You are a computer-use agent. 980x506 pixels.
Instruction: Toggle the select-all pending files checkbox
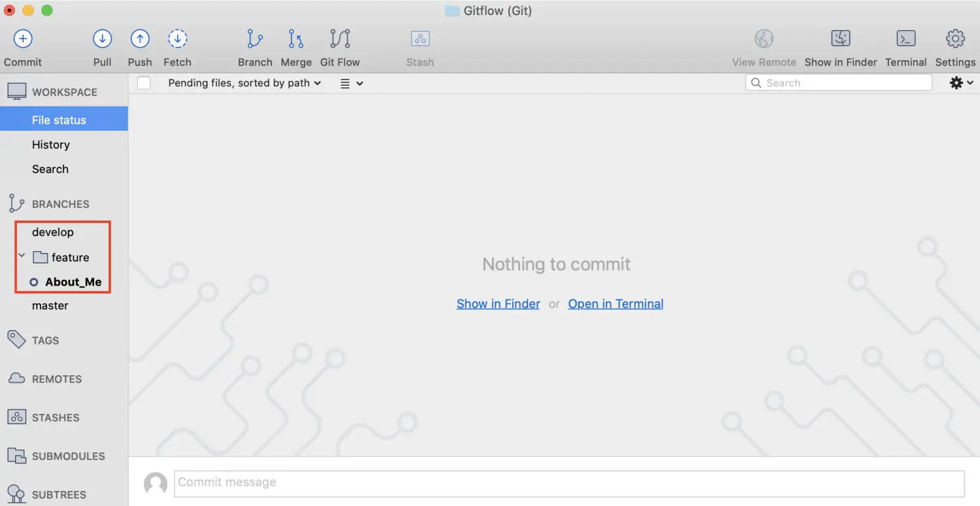tap(144, 83)
